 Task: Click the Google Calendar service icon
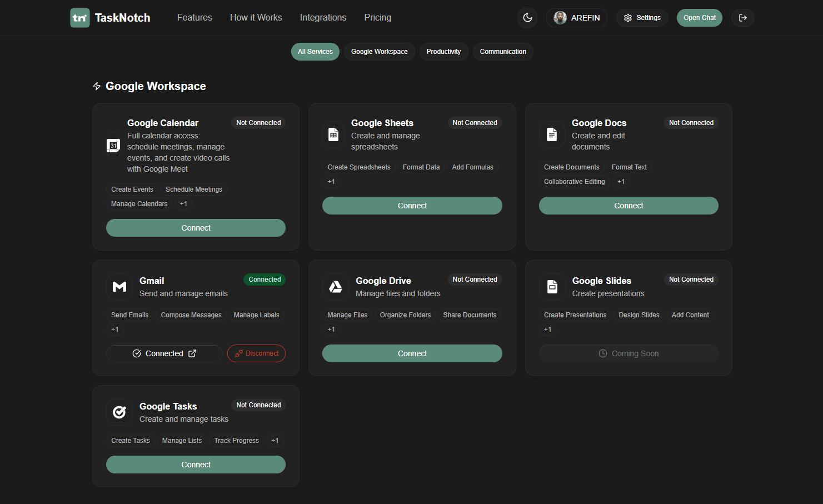(x=113, y=146)
